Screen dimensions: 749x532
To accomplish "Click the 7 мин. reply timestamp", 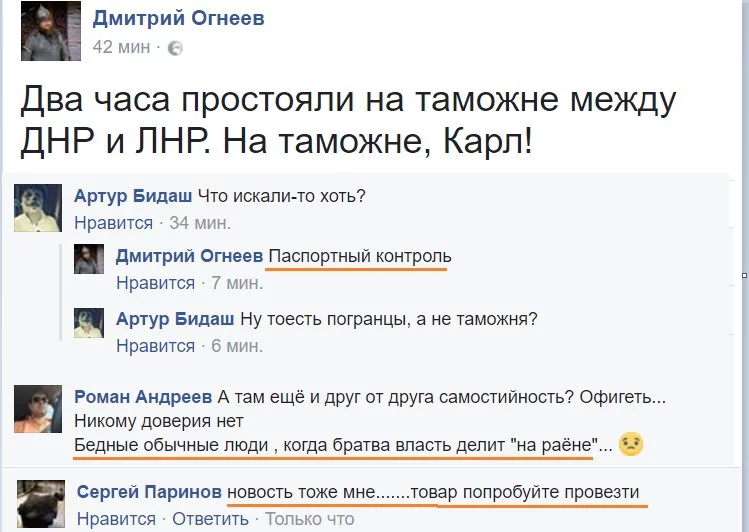I will click(x=236, y=283).
